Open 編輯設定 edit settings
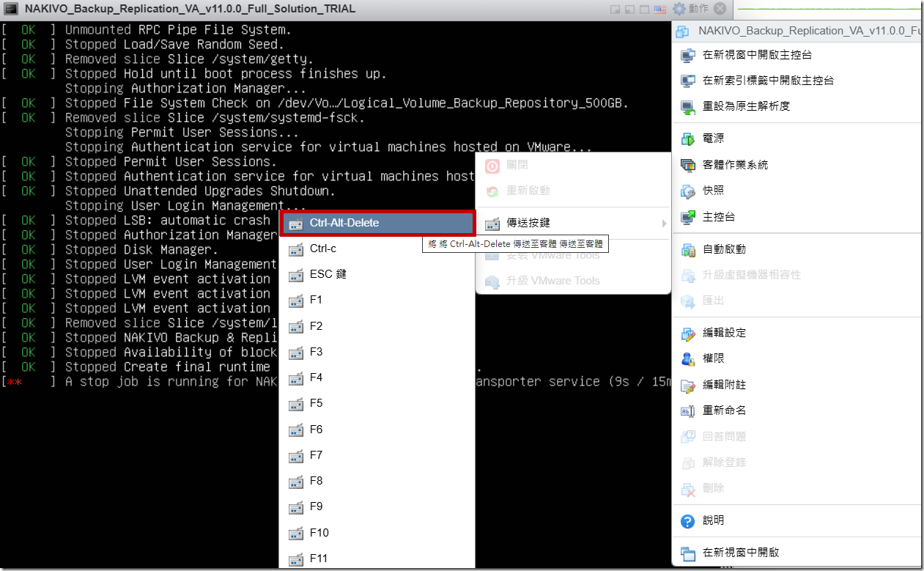 coord(796,333)
